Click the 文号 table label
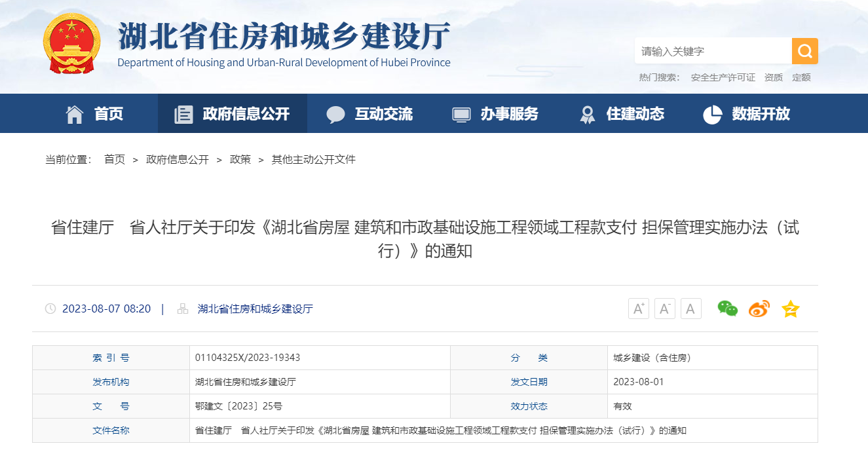 pos(111,406)
